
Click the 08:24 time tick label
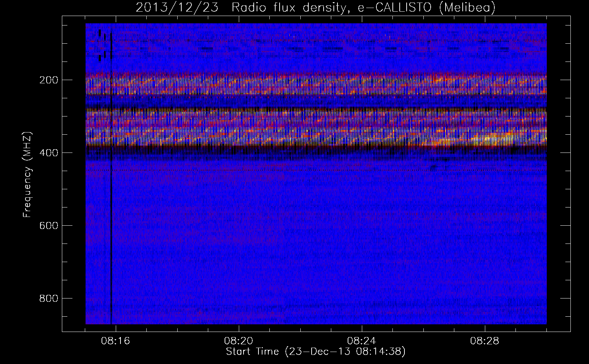coord(362,341)
